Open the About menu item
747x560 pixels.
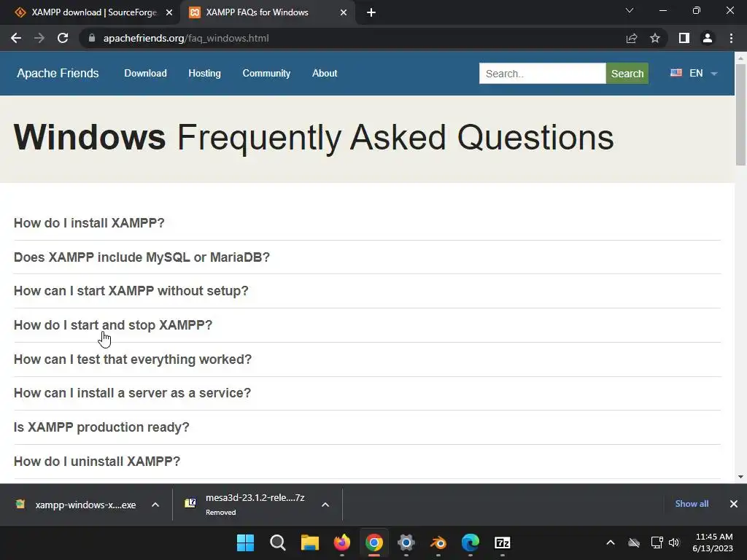click(x=325, y=74)
